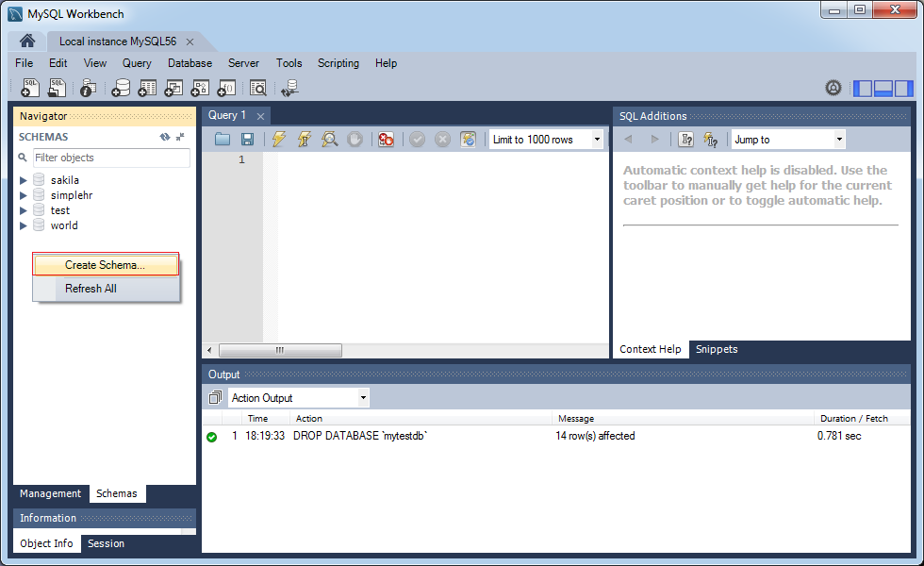Expand the sakila schema

click(24, 180)
